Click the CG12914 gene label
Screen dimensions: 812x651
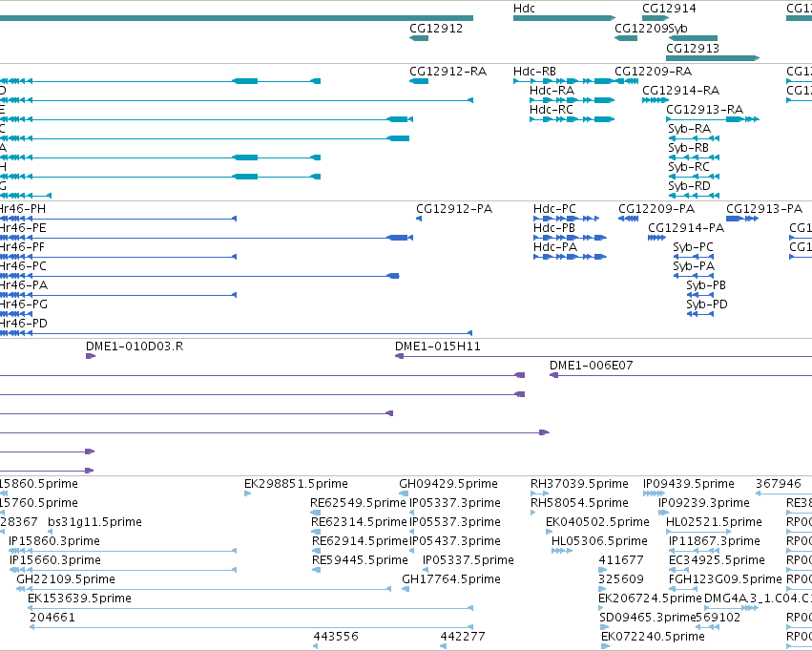click(x=669, y=9)
